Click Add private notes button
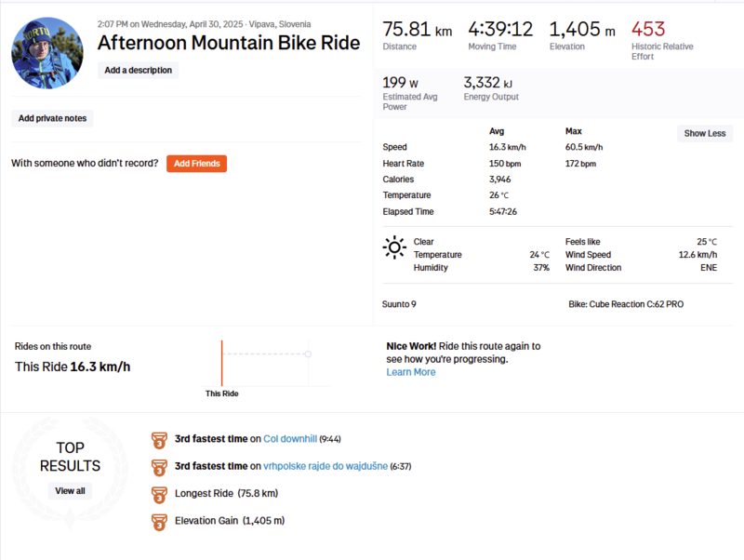Screen dimensions: 744x560 point(52,118)
